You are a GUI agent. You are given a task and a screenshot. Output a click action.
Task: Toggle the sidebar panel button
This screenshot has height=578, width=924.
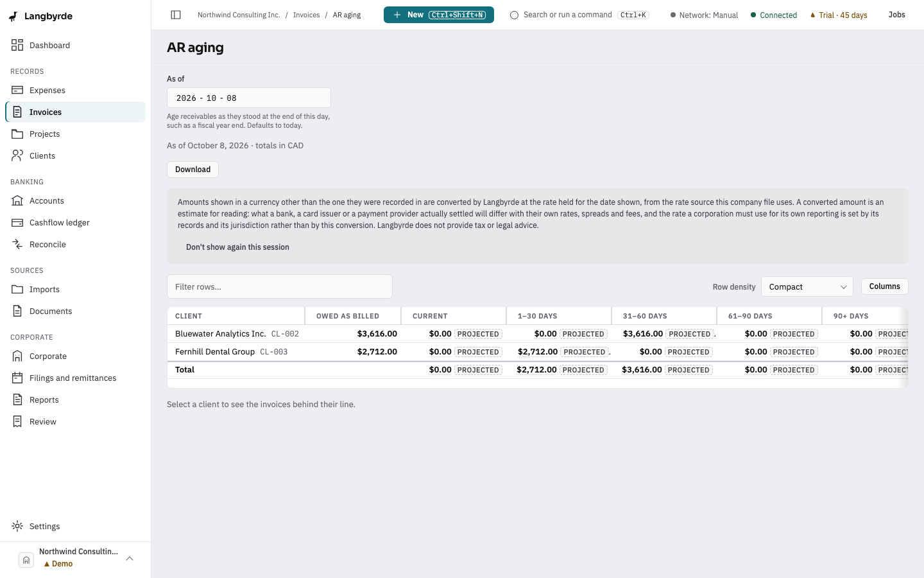[176, 15]
